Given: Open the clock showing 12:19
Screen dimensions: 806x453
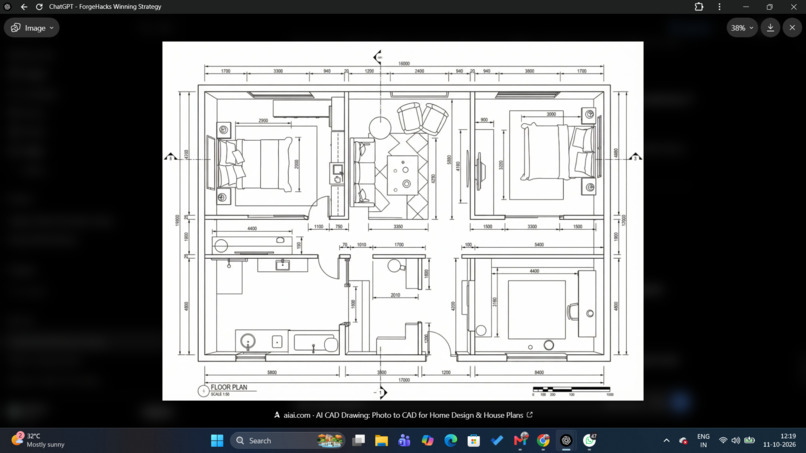Looking at the screenshot, I should (x=779, y=441).
